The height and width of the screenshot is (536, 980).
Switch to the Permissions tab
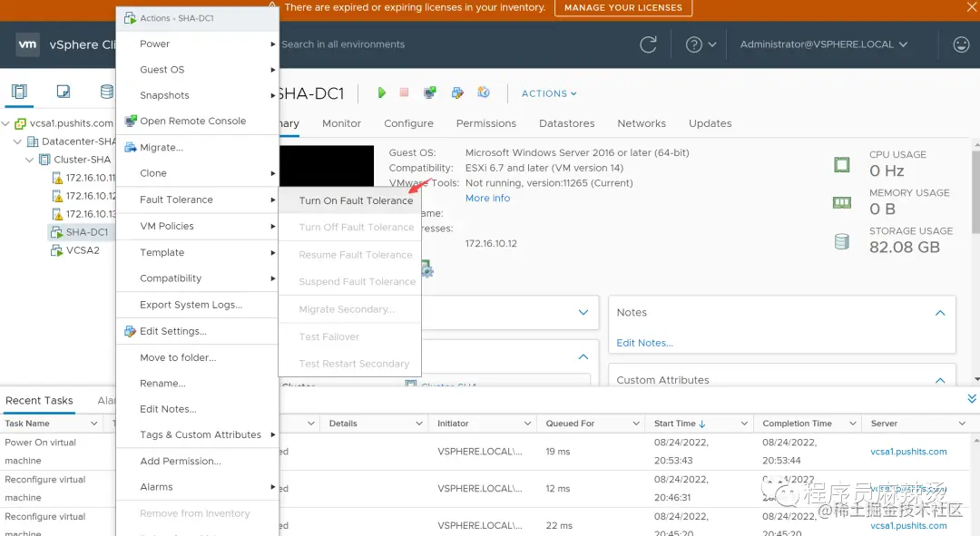pos(486,123)
